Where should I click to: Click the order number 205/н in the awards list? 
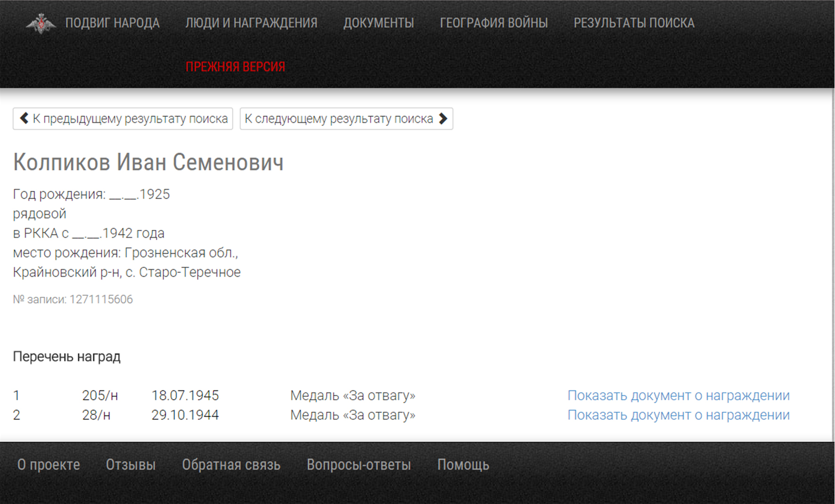100,396
